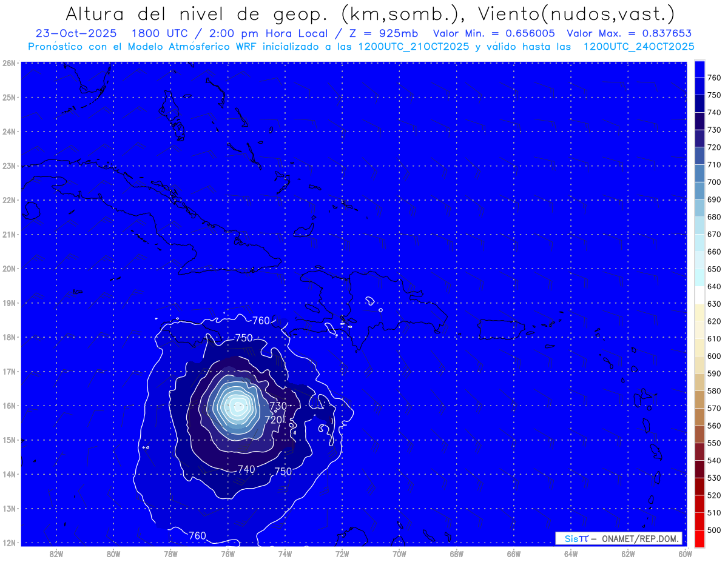Click the 740 value on the colorbar
This screenshot has height=562, width=728.
pyautogui.click(x=714, y=113)
